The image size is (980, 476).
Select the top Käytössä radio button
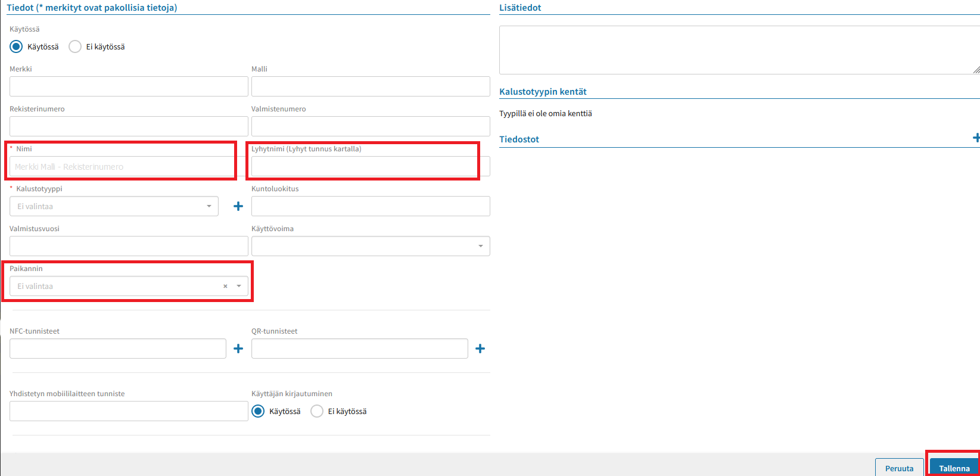(17, 46)
